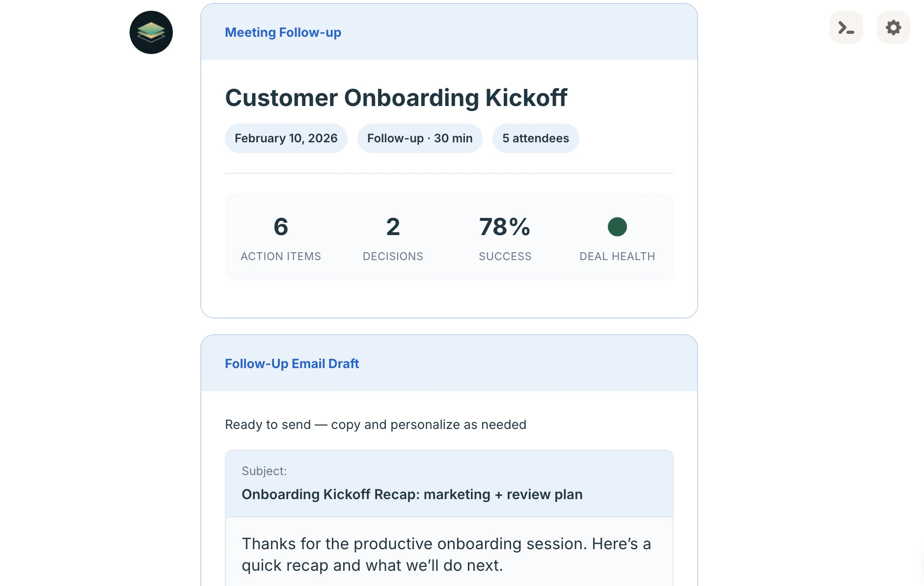
Task: Click the stacked layers app logo
Action: pos(151,32)
